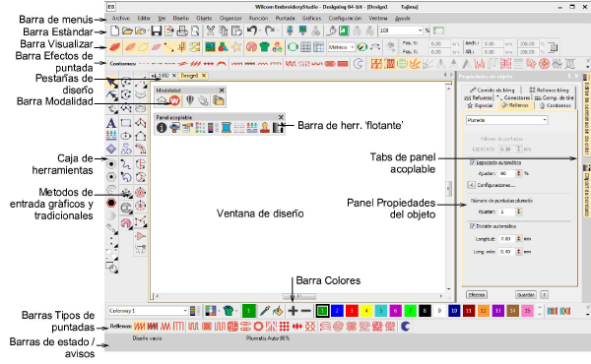
Task: Click the Print icon
Action: coord(182,30)
